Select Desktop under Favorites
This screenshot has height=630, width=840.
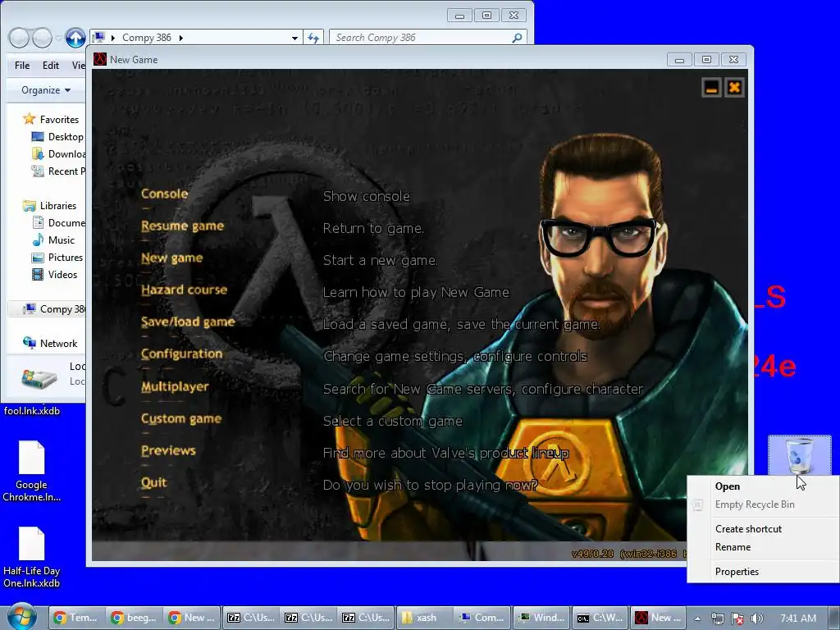coord(58,137)
